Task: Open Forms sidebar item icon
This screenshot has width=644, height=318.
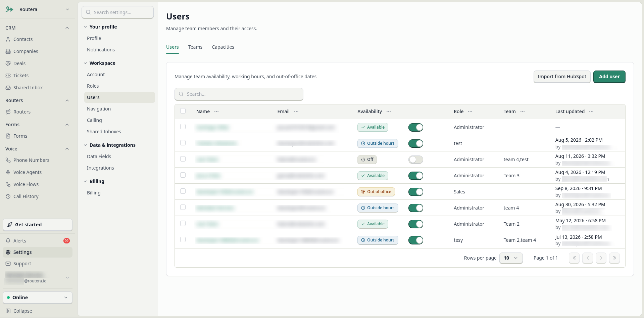Action: pos(8,136)
